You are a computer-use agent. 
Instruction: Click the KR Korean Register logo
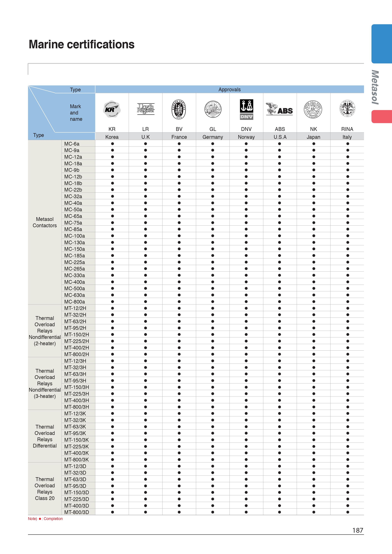point(112,109)
